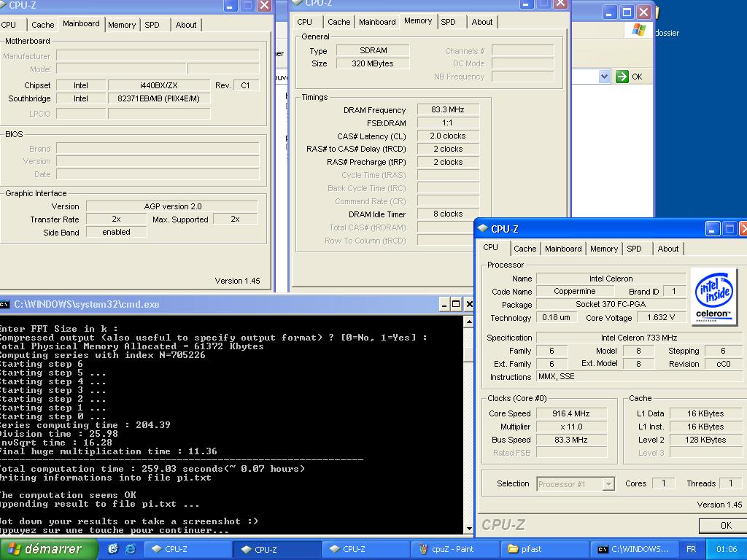Viewport: 747px width, 560px height.
Task: Click Multiplier value x 11.0
Action: tap(571, 427)
